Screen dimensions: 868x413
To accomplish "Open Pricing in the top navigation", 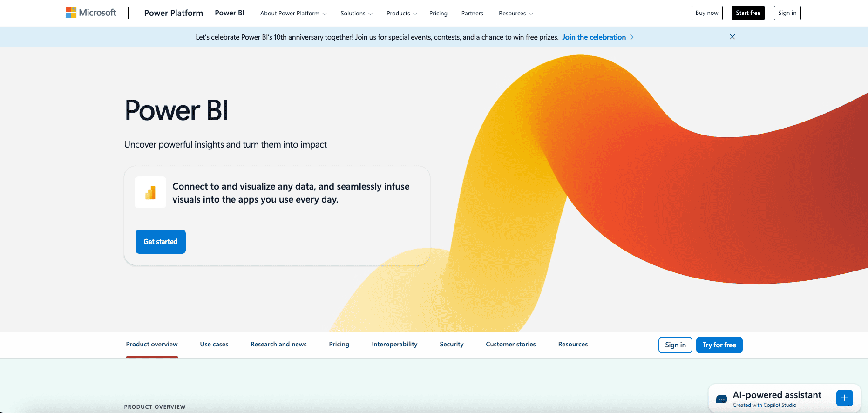I will click(438, 14).
